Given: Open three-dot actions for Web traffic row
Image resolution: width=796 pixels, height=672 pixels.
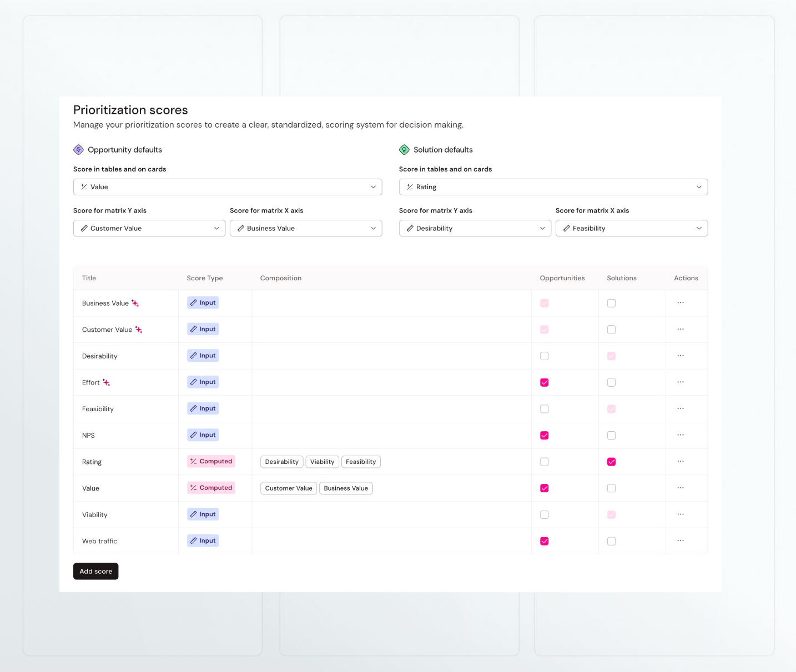Looking at the screenshot, I should click(x=681, y=541).
